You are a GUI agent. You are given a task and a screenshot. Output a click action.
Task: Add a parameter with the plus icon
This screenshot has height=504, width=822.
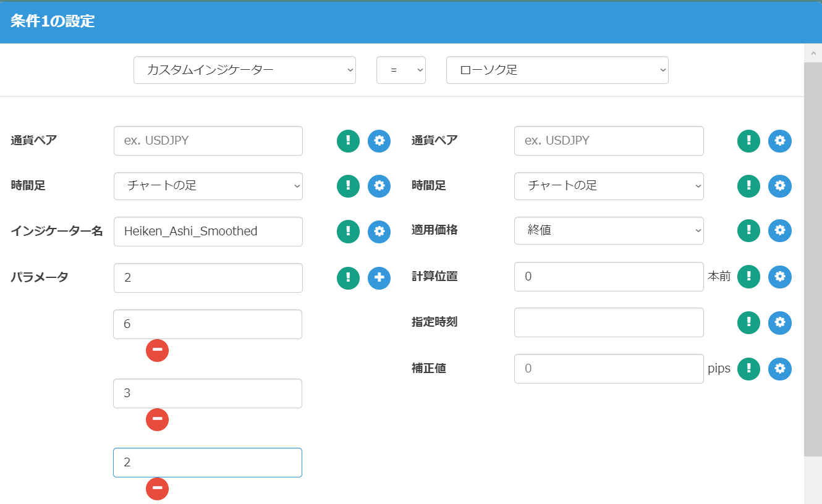[x=379, y=278]
